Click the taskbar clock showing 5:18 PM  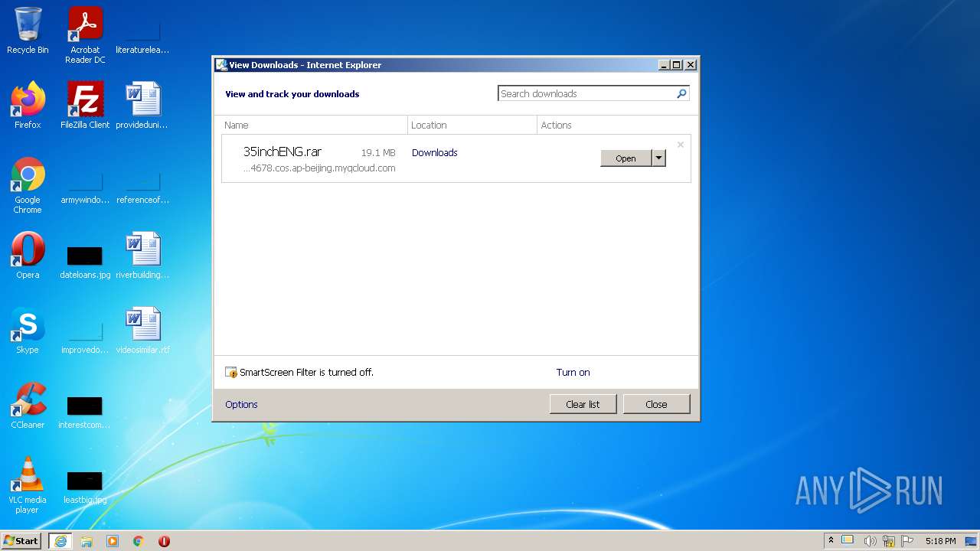[x=940, y=541]
